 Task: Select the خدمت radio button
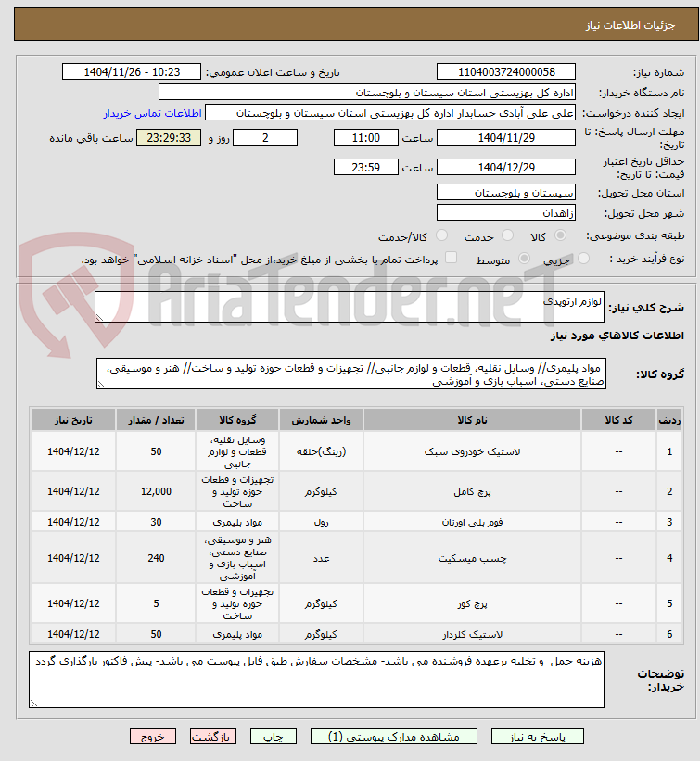(507, 235)
